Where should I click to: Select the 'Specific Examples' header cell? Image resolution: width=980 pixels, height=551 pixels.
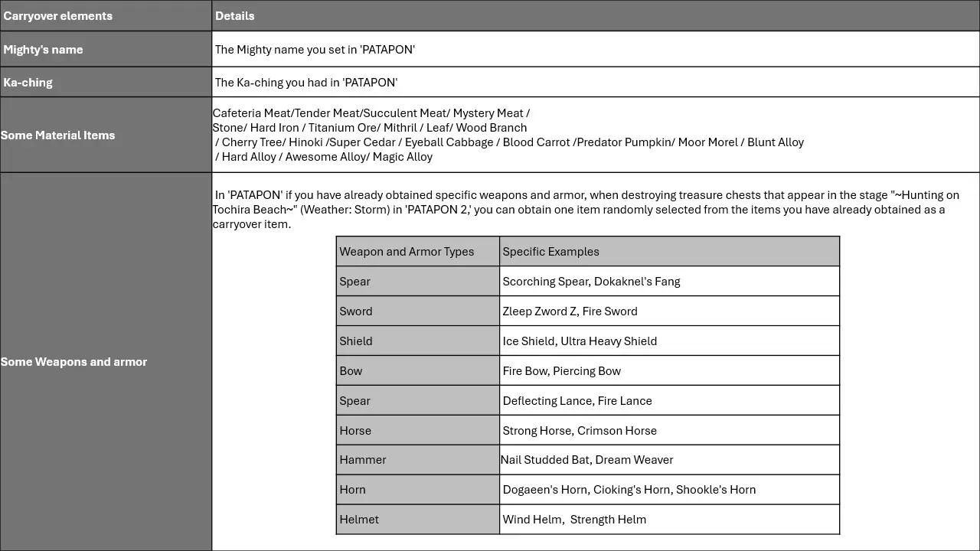[x=550, y=252]
